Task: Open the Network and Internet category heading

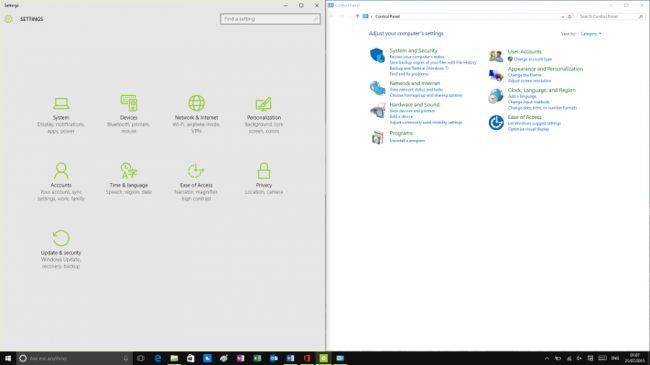Action: pyautogui.click(x=415, y=83)
